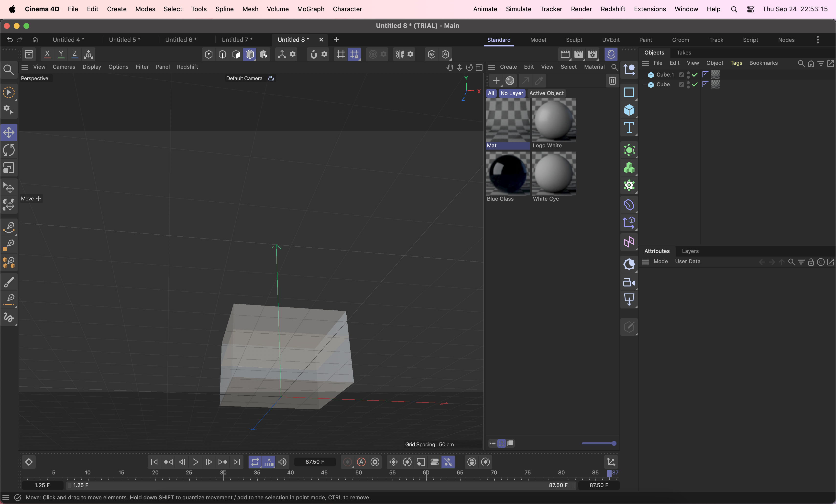Filter materials by Active Object
This screenshot has height=504, width=836.
546,93
